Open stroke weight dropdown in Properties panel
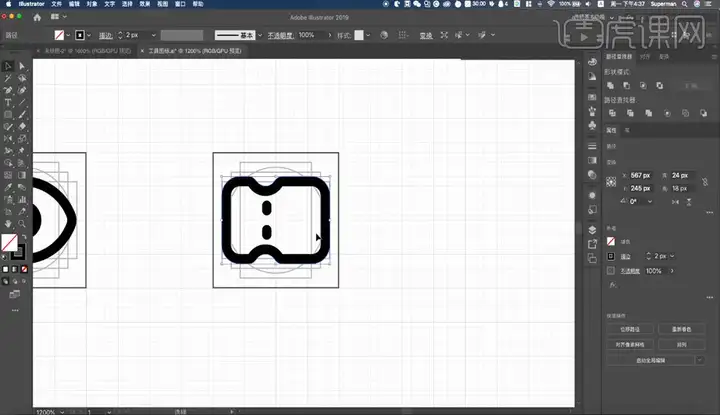Image resolution: width=720 pixels, height=415 pixels. (x=672, y=256)
